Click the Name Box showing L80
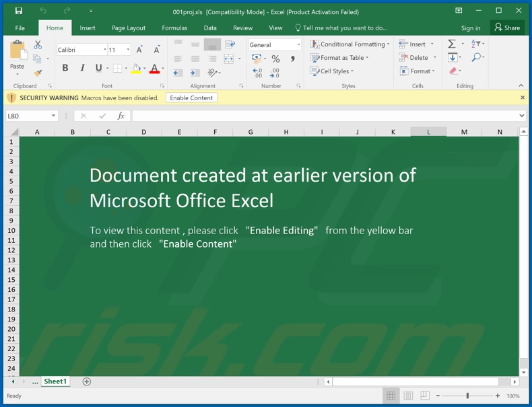This screenshot has height=407, width=532. [x=32, y=116]
